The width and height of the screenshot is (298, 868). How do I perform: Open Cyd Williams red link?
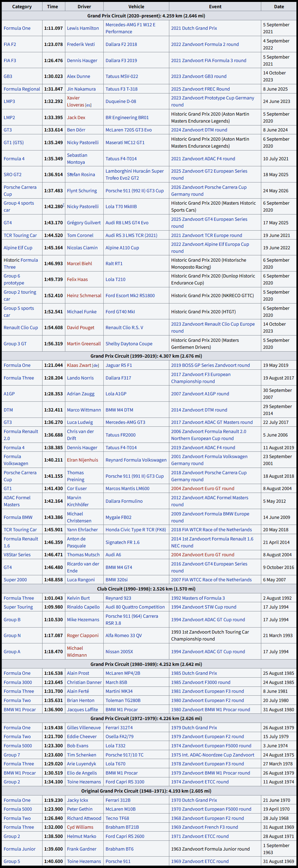(80, 827)
